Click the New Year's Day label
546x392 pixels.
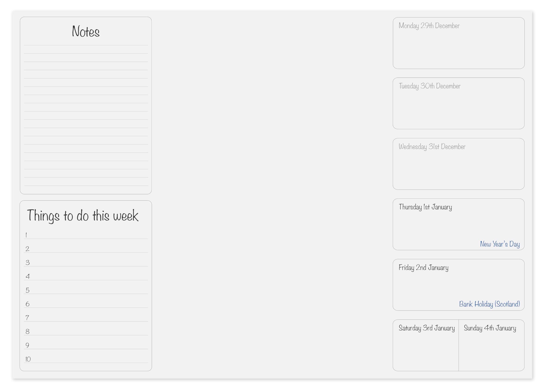500,244
